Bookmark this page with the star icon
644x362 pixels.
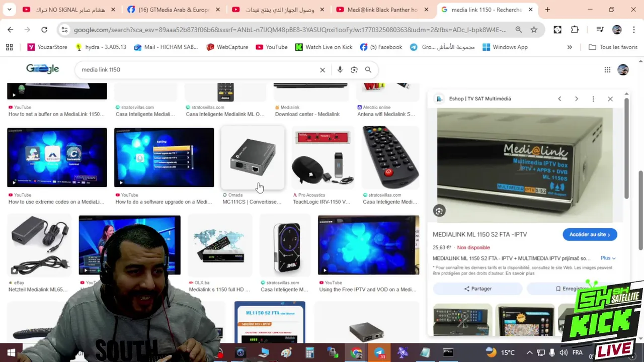point(534,30)
